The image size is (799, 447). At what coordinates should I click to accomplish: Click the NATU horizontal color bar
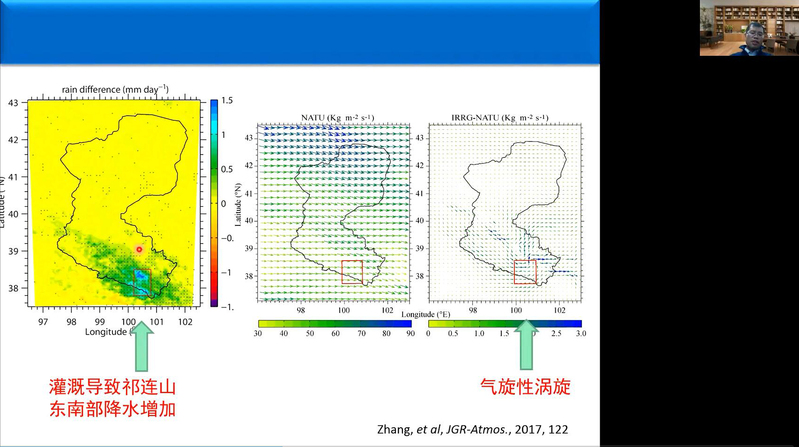(333, 324)
